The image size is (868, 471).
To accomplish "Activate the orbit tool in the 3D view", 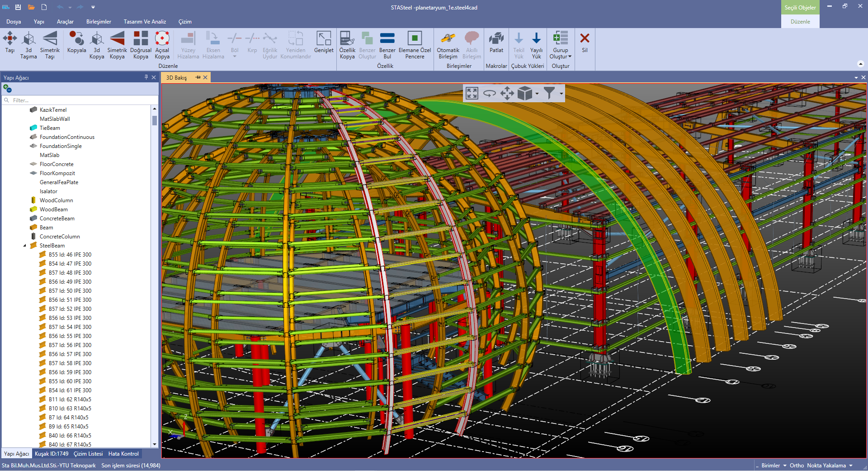I will 490,94.
